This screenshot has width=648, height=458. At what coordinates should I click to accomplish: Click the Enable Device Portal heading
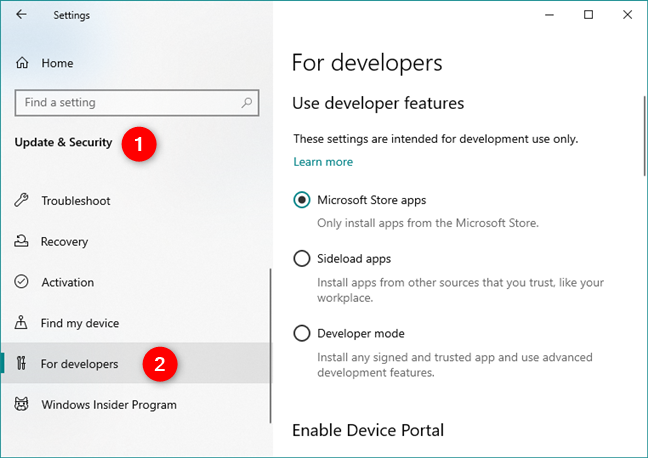368,430
